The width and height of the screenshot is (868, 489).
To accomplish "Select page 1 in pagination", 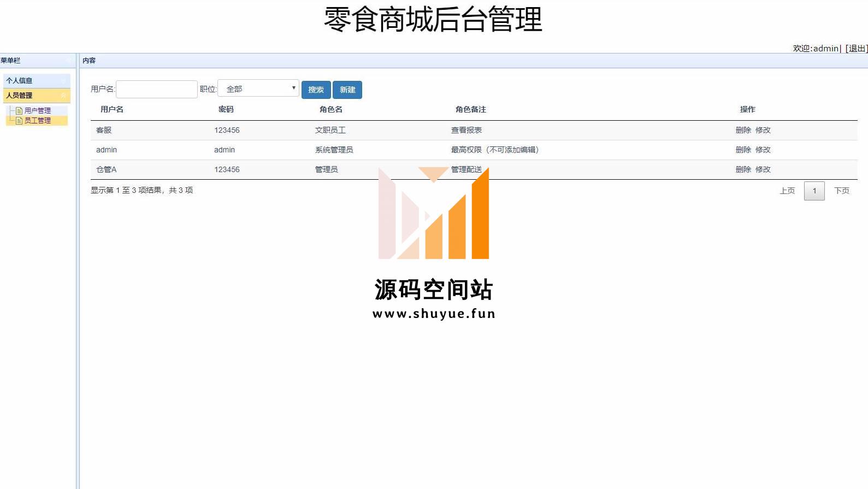I will [814, 191].
